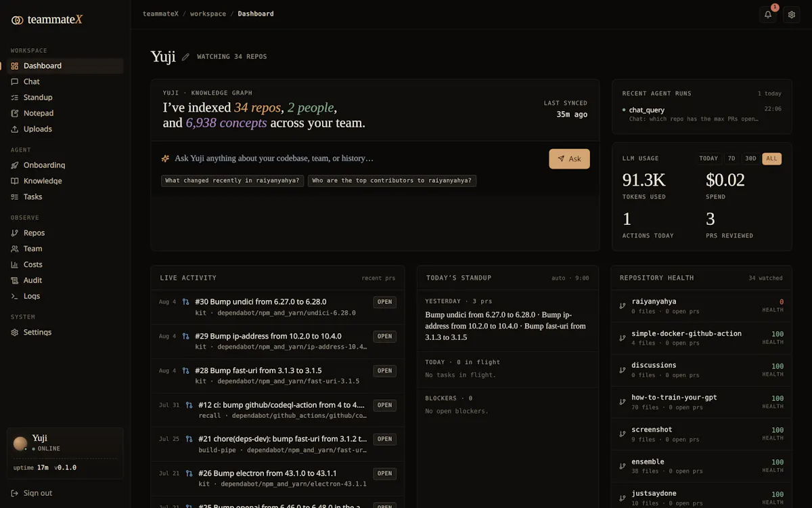Go to Standup page

(65, 98)
